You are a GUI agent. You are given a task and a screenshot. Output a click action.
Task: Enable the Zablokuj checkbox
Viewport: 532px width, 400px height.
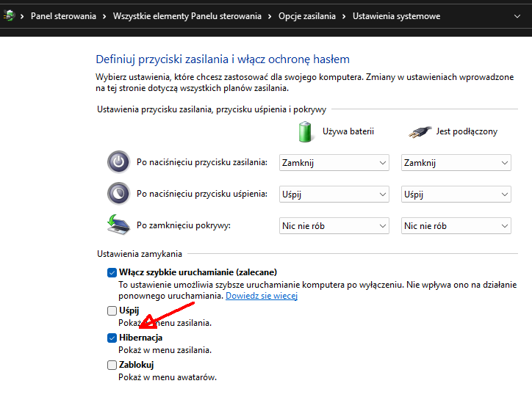[x=112, y=365]
